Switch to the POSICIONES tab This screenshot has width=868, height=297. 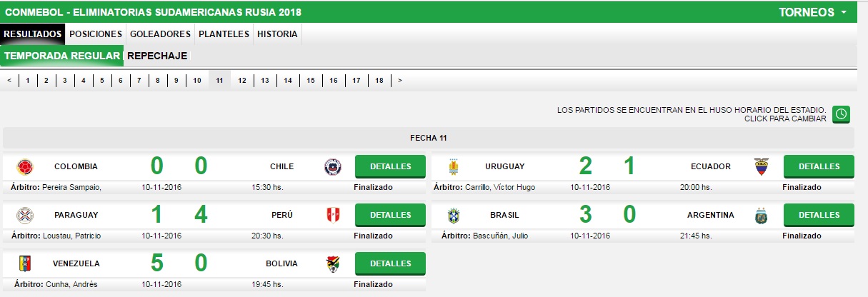pyautogui.click(x=96, y=34)
